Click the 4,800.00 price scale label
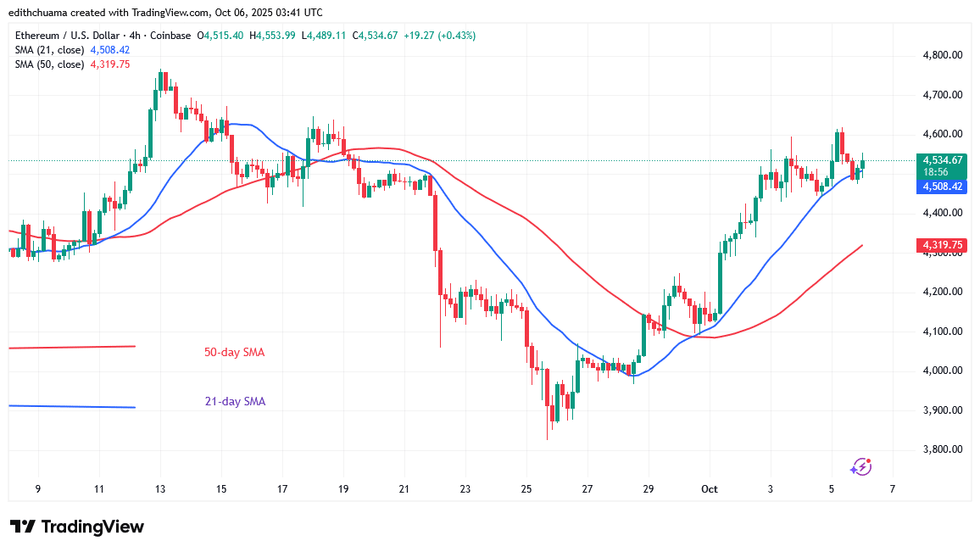Image resolution: width=980 pixels, height=552 pixels. pyautogui.click(x=941, y=55)
